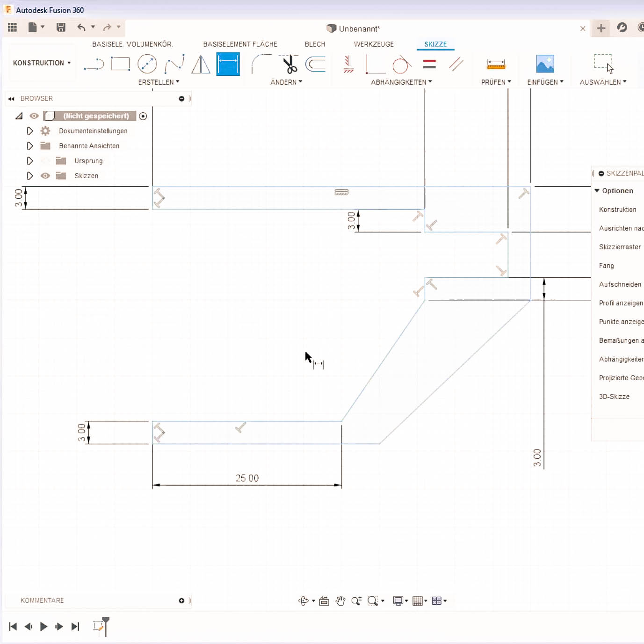644x644 pixels.
Task: Click the Look At icon in navigation bar
Action: tap(324, 601)
